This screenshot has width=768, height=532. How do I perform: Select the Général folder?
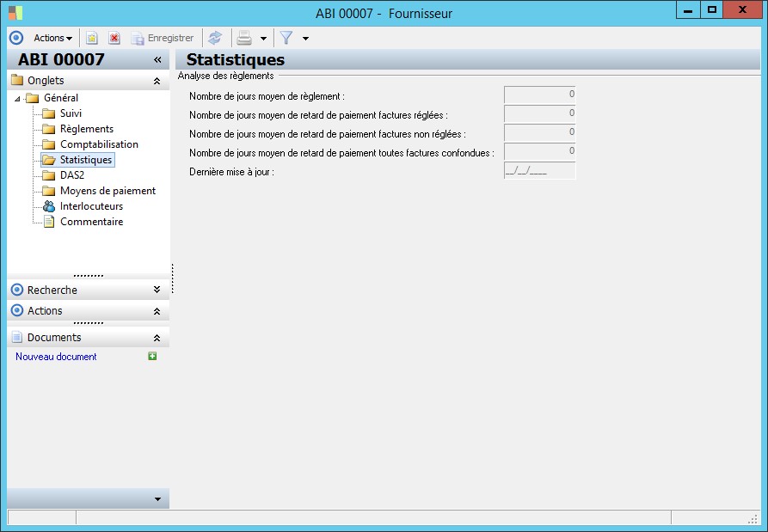[61, 98]
